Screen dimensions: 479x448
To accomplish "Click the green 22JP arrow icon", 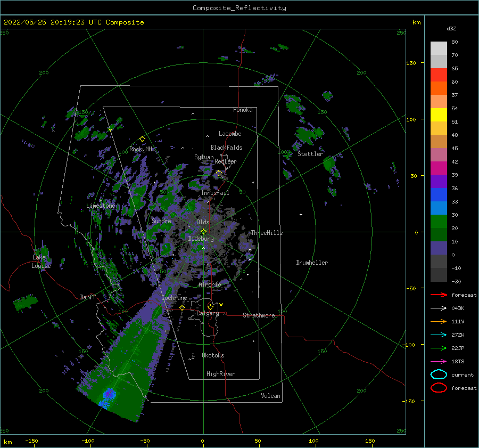I will (439, 348).
